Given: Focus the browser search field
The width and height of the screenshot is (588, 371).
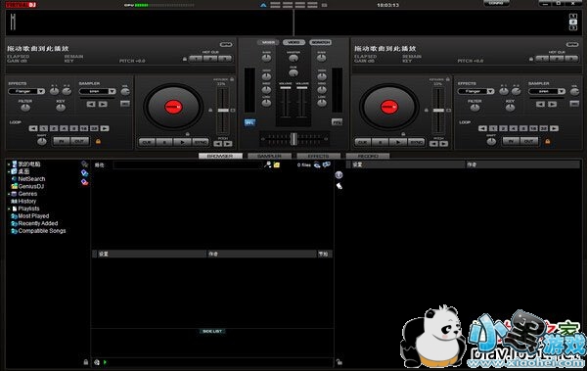Looking at the screenshot, I should [187, 165].
